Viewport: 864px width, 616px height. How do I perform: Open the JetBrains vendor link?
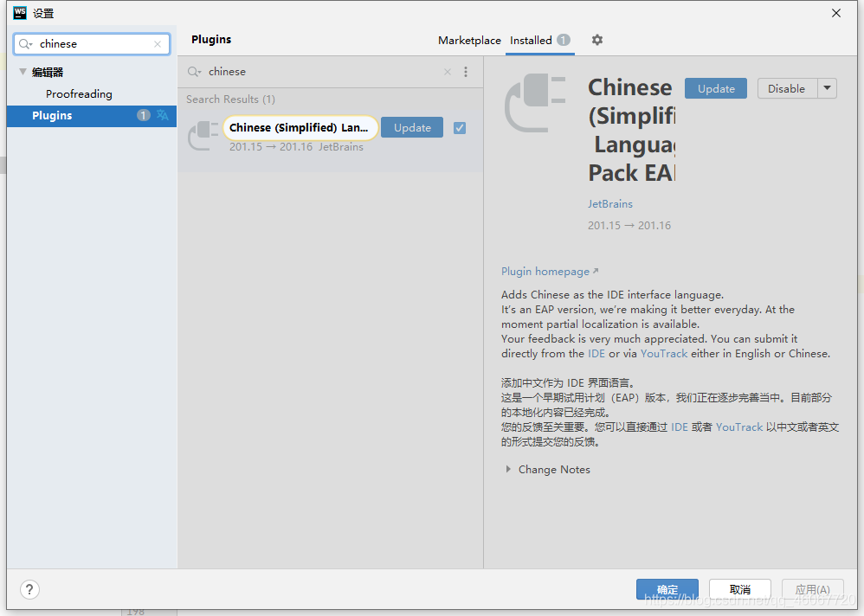[610, 203]
